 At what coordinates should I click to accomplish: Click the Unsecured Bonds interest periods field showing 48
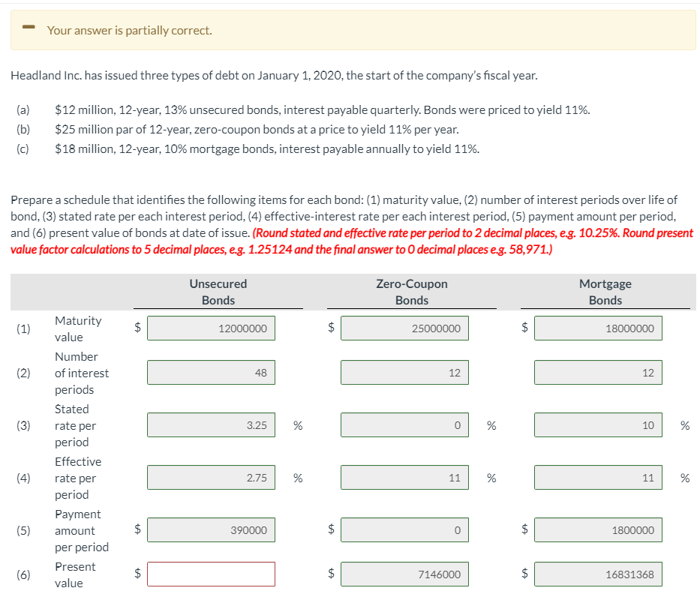click(x=211, y=372)
